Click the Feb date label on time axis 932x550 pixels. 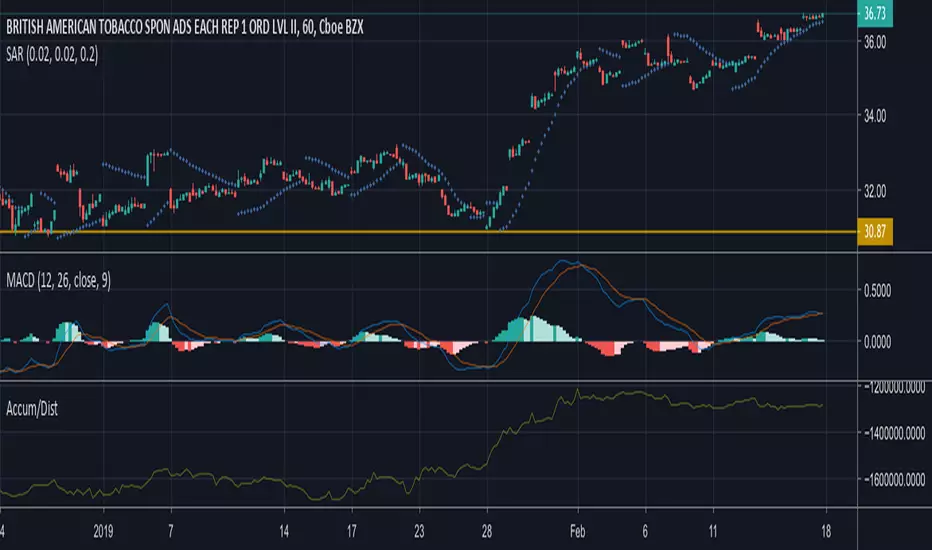coord(578,531)
